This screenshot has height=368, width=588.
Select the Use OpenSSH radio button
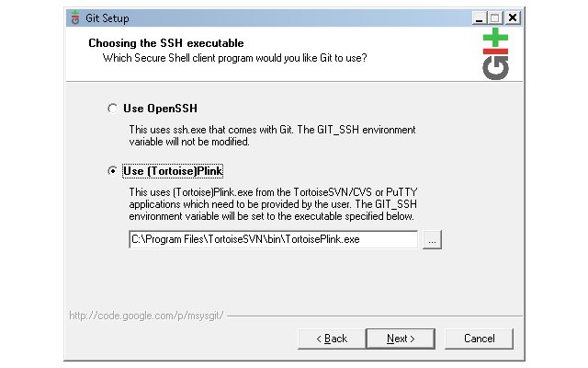[112, 109]
